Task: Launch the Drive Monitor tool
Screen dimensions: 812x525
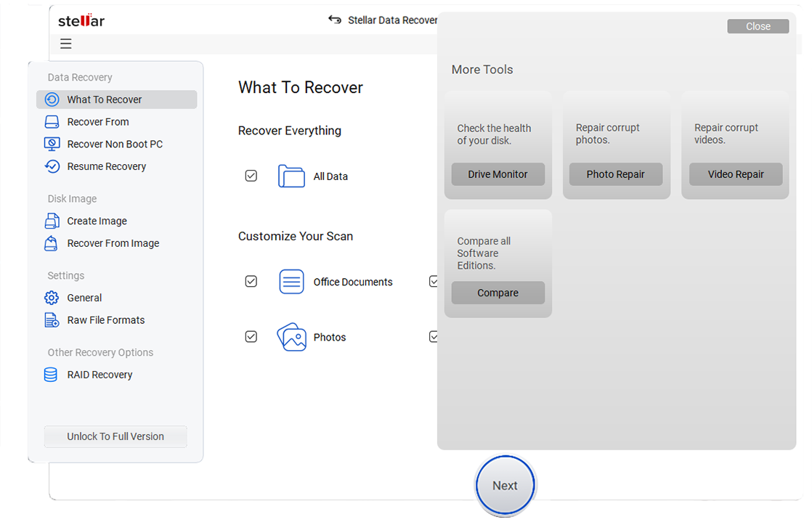Action: pos(498,174)
